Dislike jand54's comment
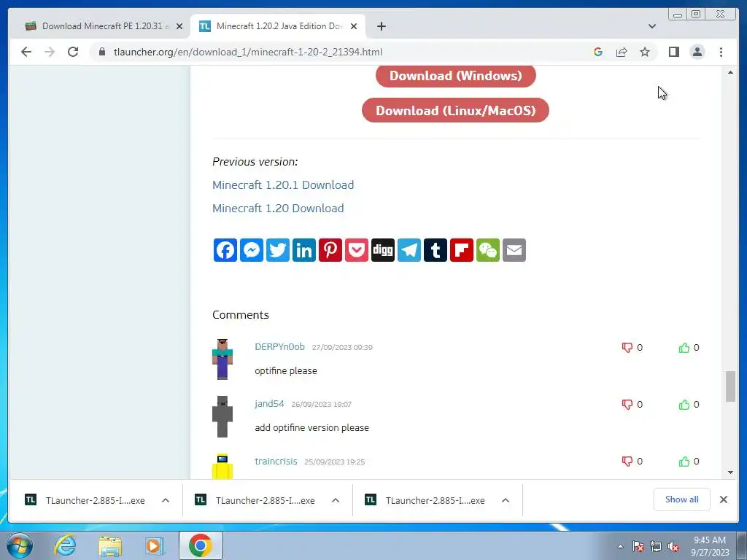747x560 pixels. [627, 404]
